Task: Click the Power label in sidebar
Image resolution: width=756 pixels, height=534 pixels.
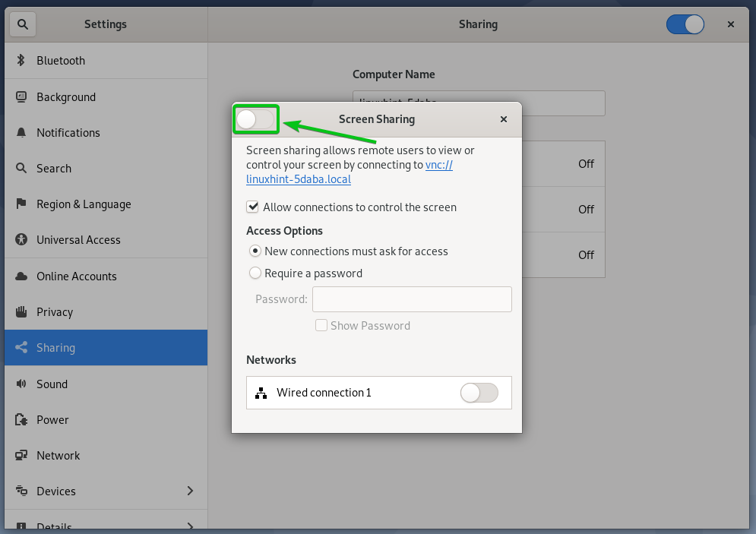Action: pos(52,420)
